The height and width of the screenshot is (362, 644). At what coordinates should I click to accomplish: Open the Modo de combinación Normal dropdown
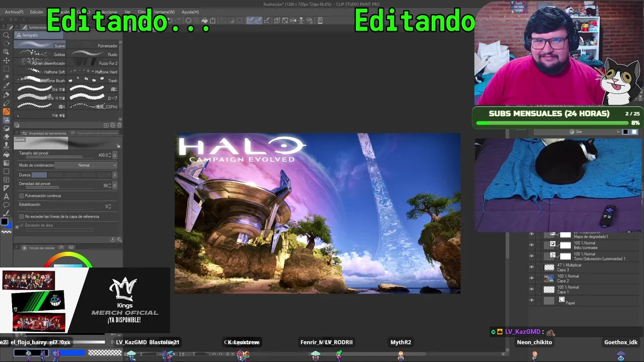click(86, 165)
